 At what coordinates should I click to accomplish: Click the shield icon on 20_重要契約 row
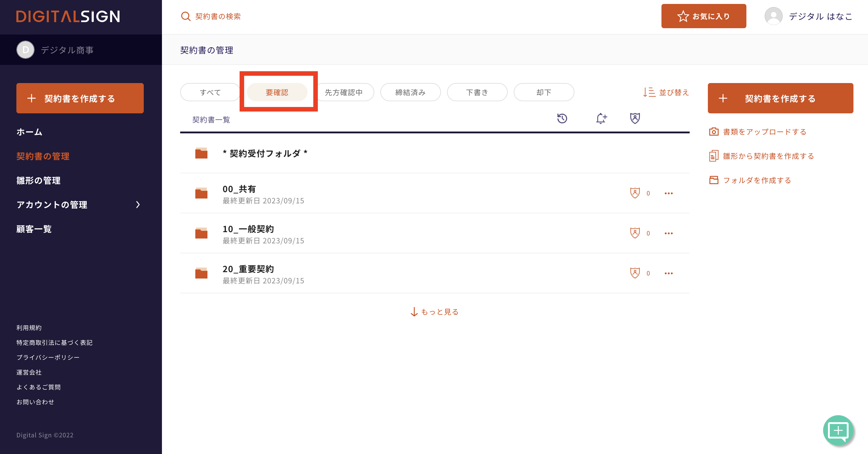click(635, 273)
